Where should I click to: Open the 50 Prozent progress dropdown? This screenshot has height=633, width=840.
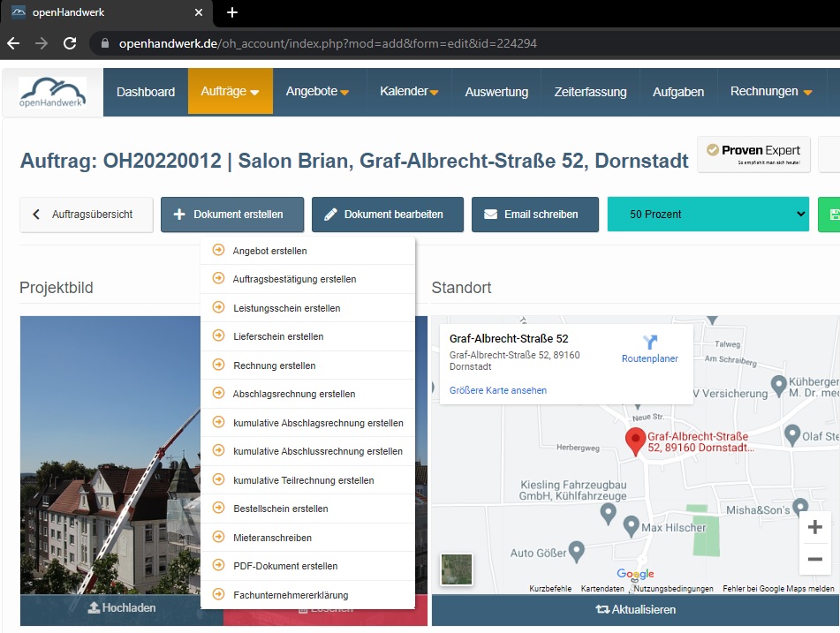(708, 215)
